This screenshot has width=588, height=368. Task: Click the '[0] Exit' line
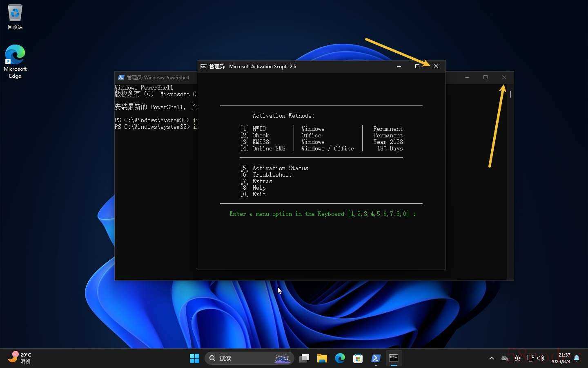(253, 194)
